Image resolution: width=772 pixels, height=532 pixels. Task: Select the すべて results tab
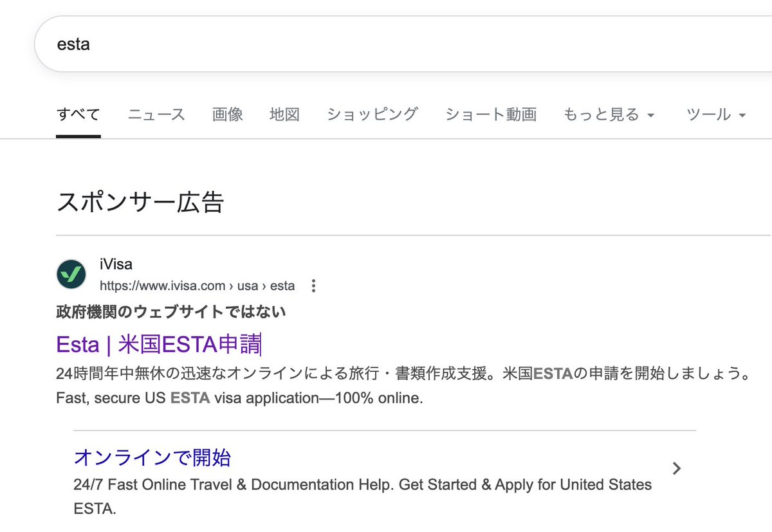(x=78, y=115)
